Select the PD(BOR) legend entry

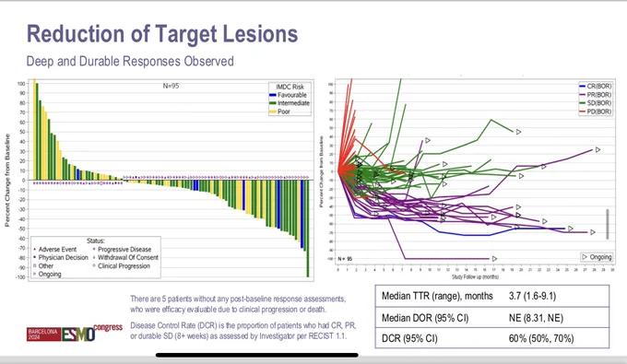[595, 112]
